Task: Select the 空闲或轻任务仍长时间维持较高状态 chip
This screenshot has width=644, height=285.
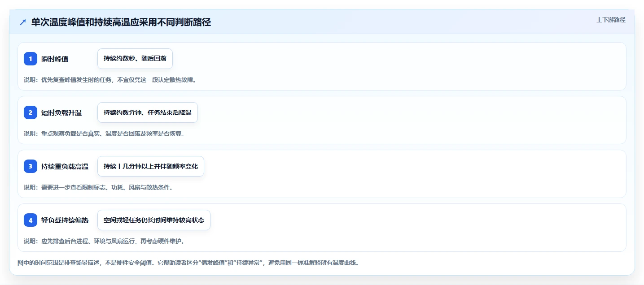Action: tap(154, 220)
